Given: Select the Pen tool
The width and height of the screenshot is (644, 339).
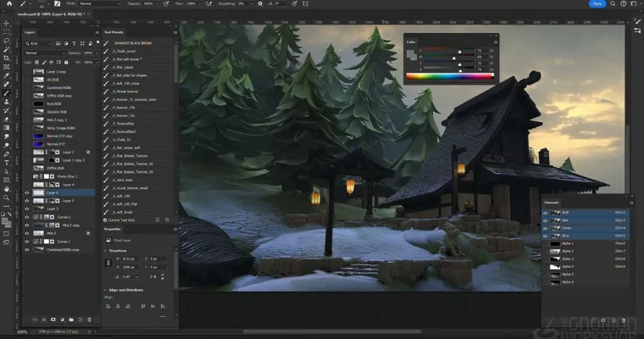Looking at the screenshot, I should click(7, 154).
